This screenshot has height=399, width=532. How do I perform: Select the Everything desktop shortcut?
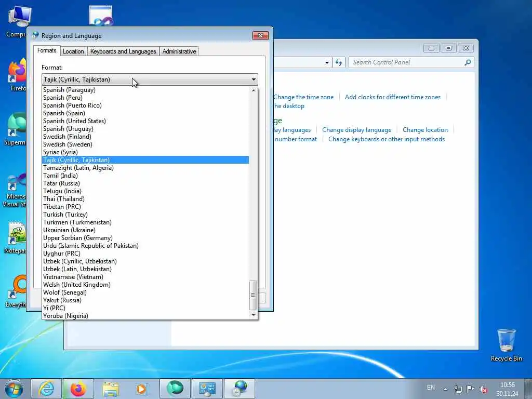[16, 291]
